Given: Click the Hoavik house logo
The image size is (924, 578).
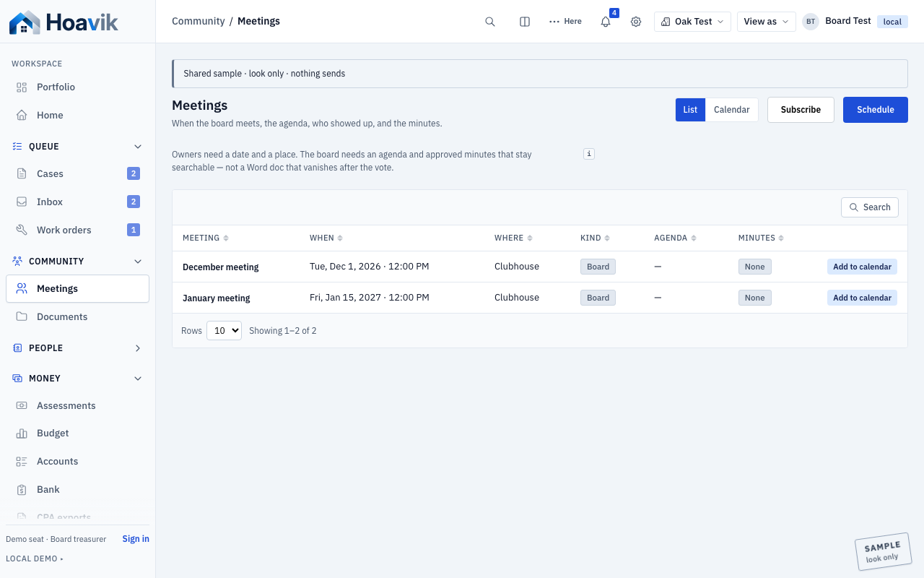Looking at the screenshot, I should coord(25,22).
